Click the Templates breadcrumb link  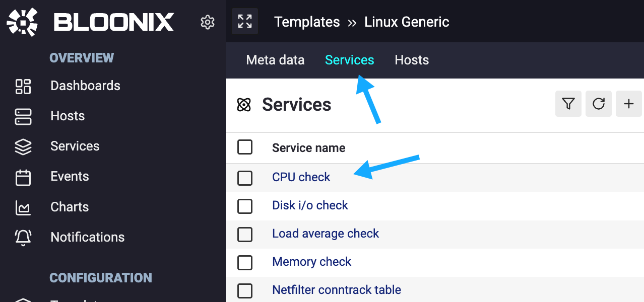point(307,22)
